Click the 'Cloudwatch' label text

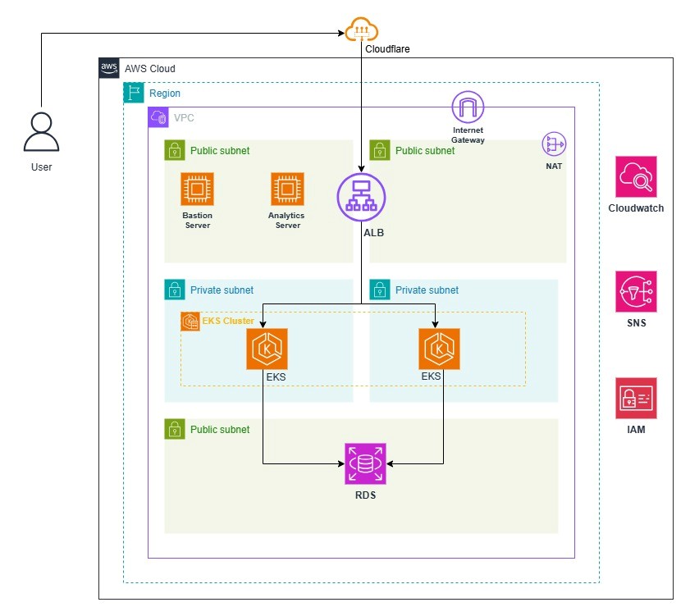coord(636,208)
